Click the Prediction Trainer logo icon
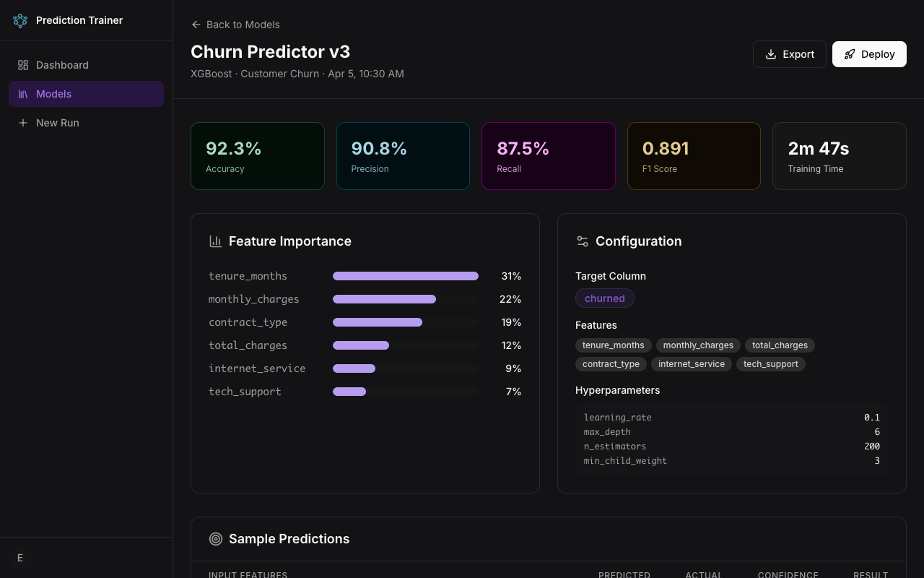This screenshot has width=924, height=578. (x=20, y=20)
